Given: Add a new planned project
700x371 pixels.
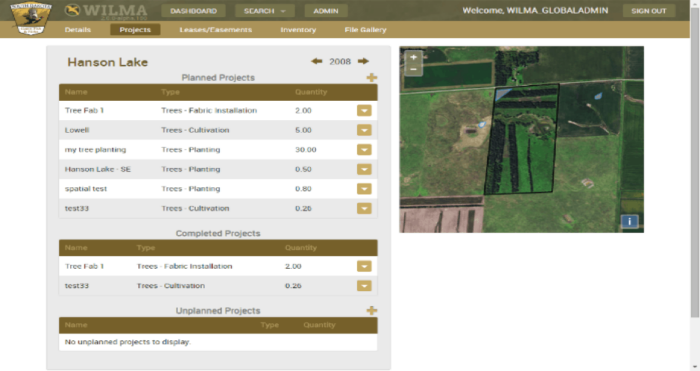Looking at the screenshot, I should coord(371,78).
